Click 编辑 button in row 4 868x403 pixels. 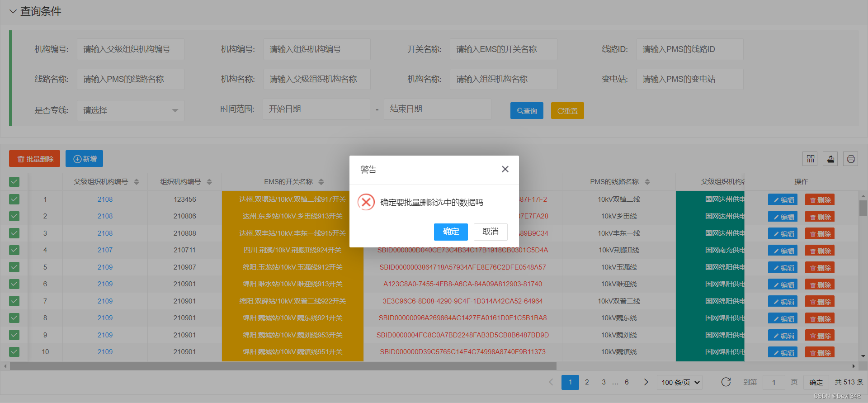pos(783,251)
